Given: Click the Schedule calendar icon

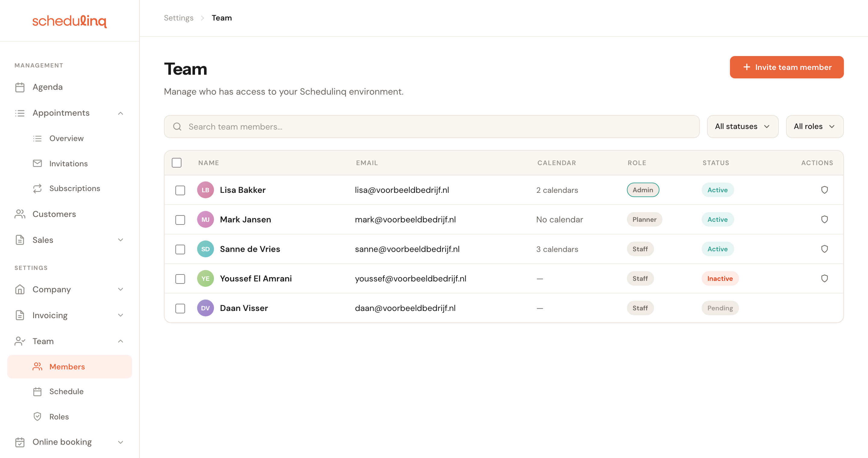Looking at the screenshot, I should 37,392.
